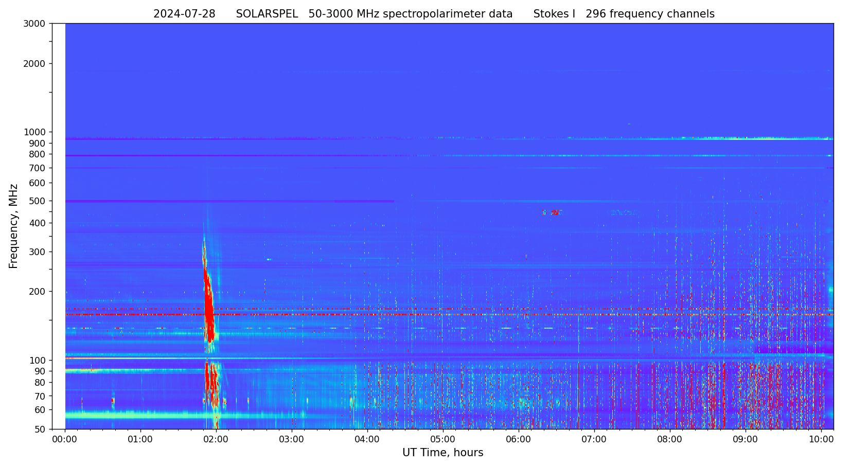Click the 600 frequency tick label
The image size is (868, 466).
point(38,183)
